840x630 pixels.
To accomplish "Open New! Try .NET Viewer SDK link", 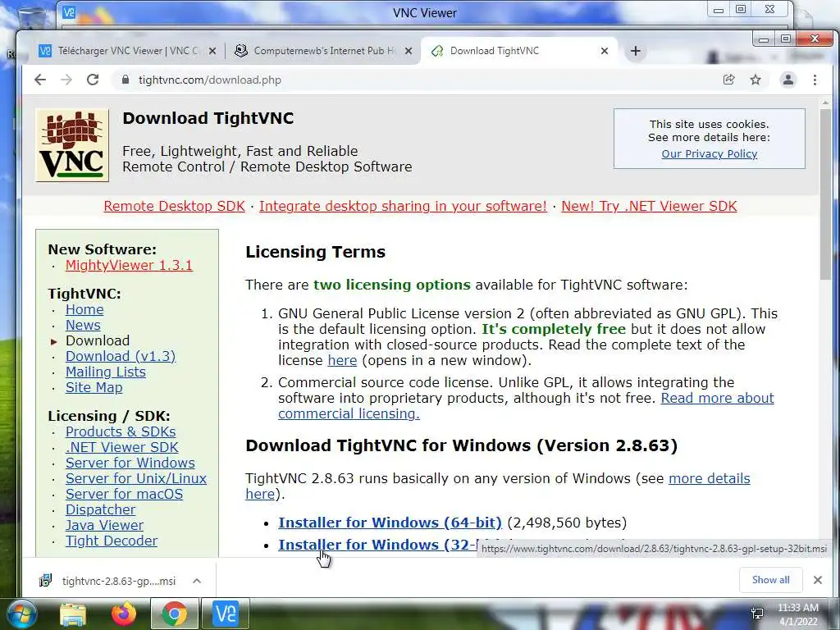I will (650, 206).
